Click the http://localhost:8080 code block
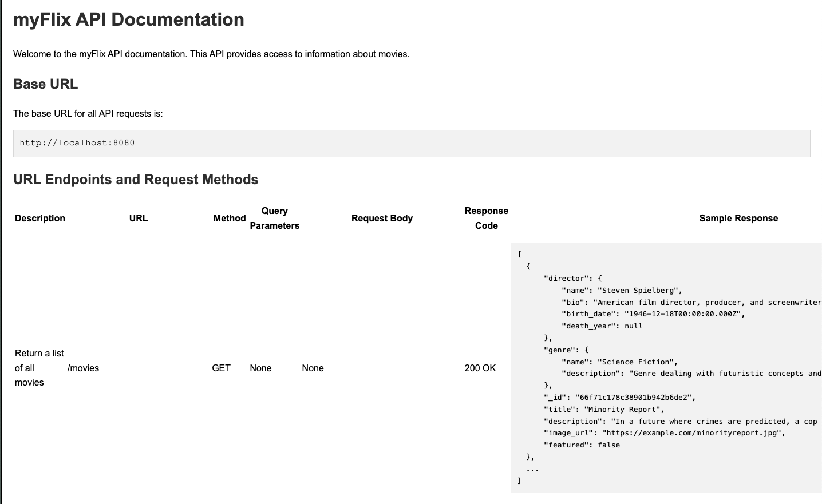Viewport: 822px width, 504px height. point(77,142)
